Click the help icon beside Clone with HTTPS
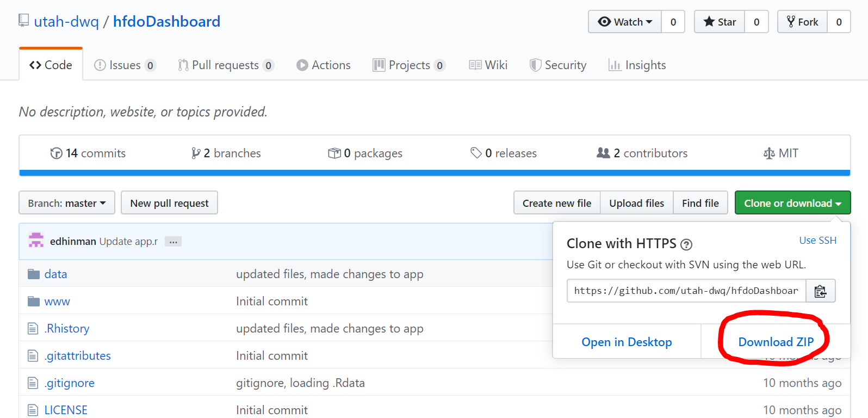 click(686, 244)
